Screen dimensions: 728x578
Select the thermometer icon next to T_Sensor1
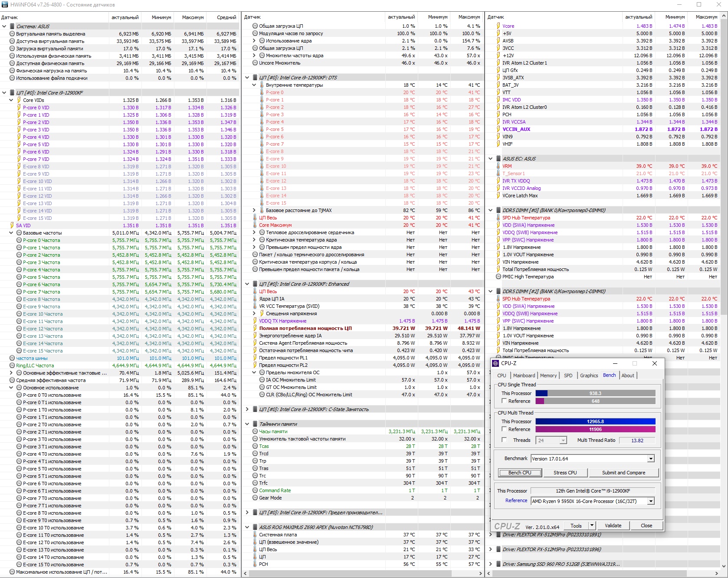tap(498, 173)
